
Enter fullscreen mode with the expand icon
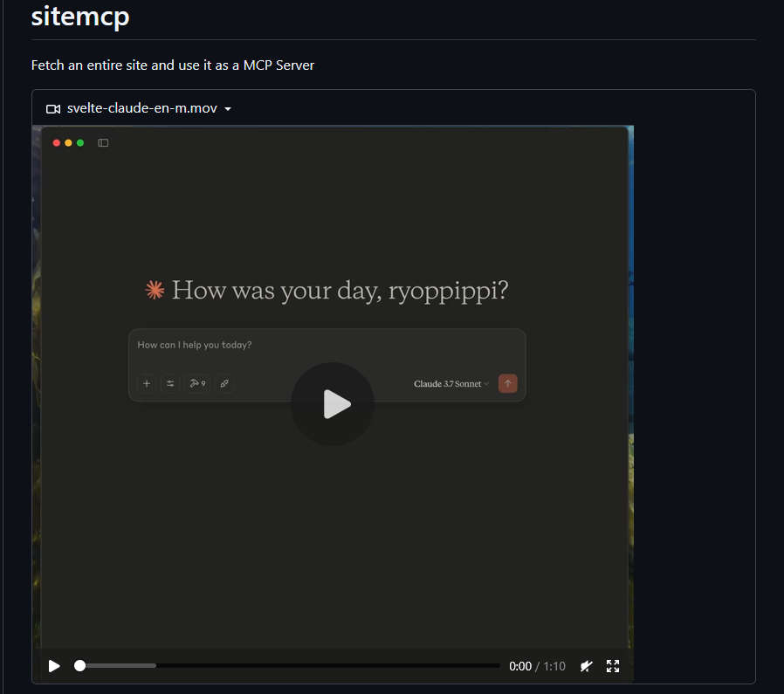(x=613, y=666)
